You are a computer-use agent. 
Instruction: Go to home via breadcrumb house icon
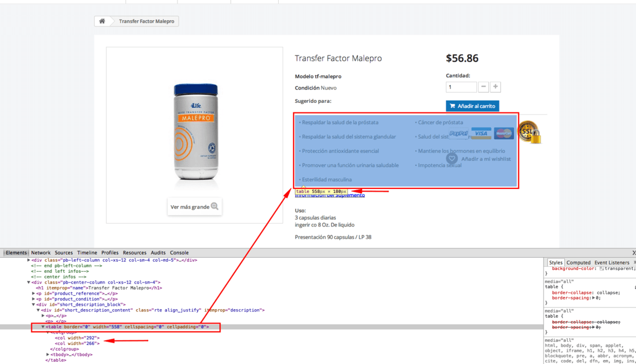click(102, 21)
